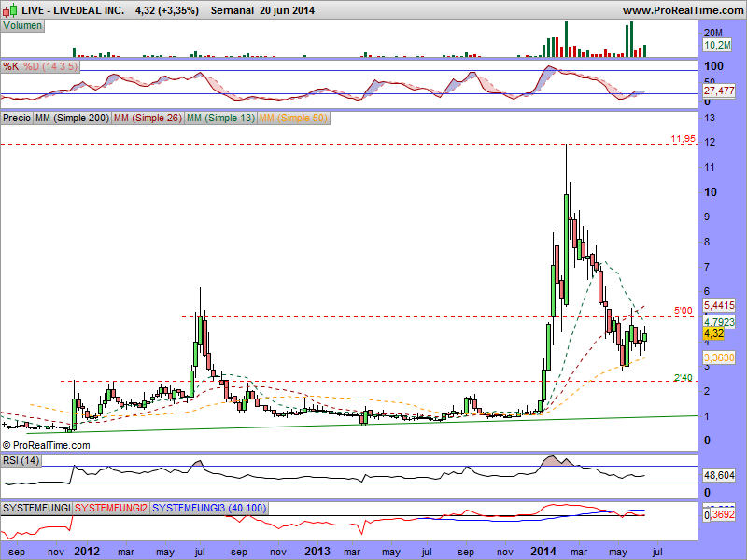Click the %K stochastic label
The width and height of the screenshot is (747, 560).
point(10,66)
